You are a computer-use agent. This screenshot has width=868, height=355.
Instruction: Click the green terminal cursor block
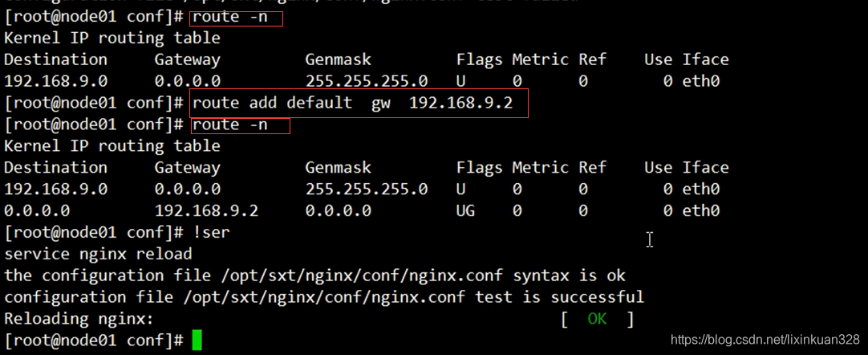(x=197, y=340)
